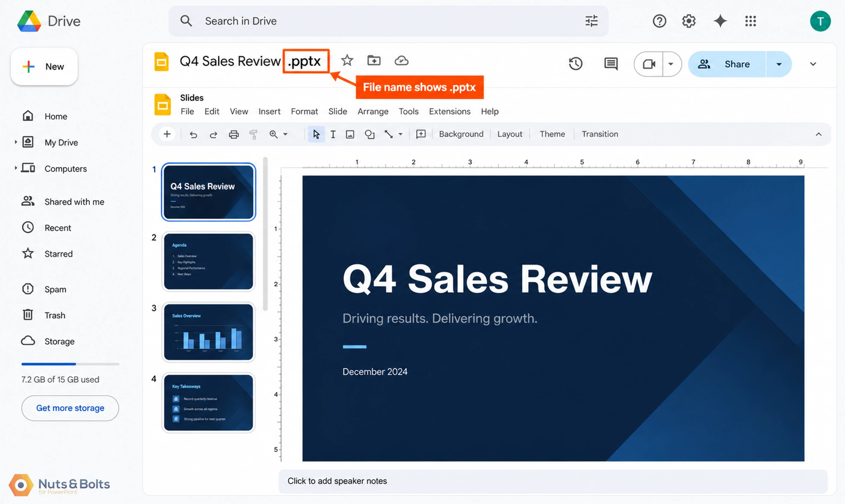Image resolution: width=845 pixels, height=504 pixels.
Task: Star the Q4 Sales Review file
Action: coord(347,61)
